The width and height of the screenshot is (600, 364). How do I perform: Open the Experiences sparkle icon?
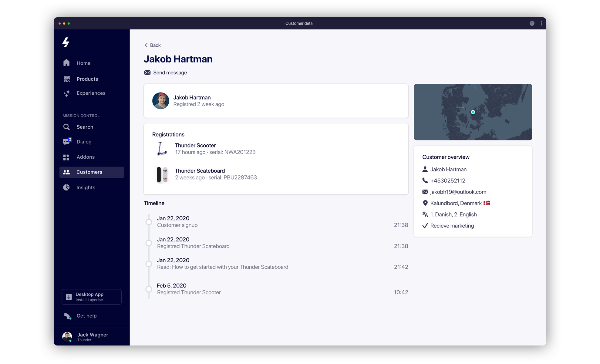click(67, 93)
